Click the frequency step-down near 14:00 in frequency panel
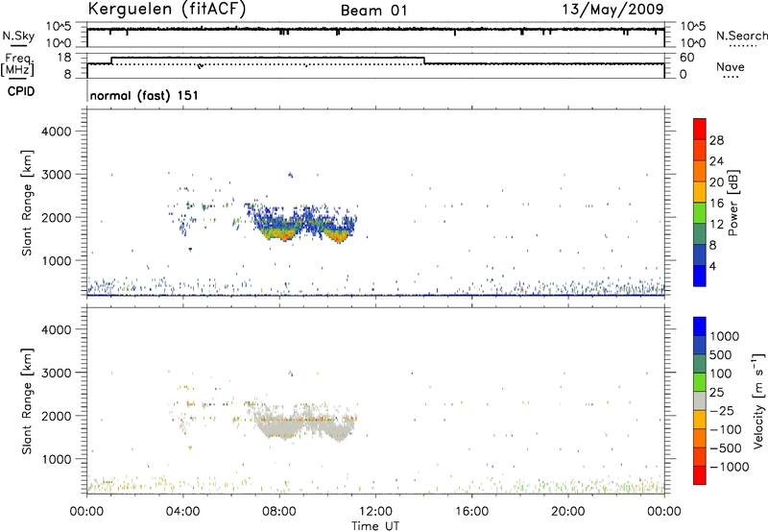Screen dimensions: 768x532 click(424, 60)
